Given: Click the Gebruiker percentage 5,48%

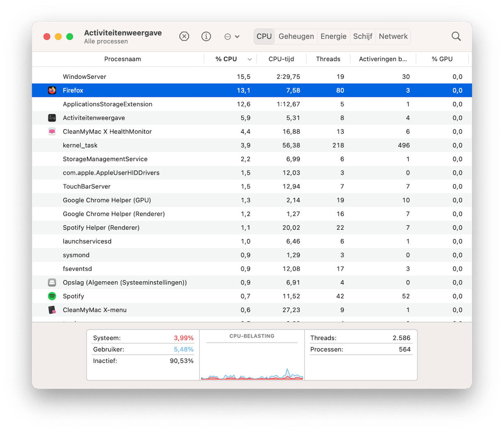Looking at the screenshot, I should click(184, 349).
